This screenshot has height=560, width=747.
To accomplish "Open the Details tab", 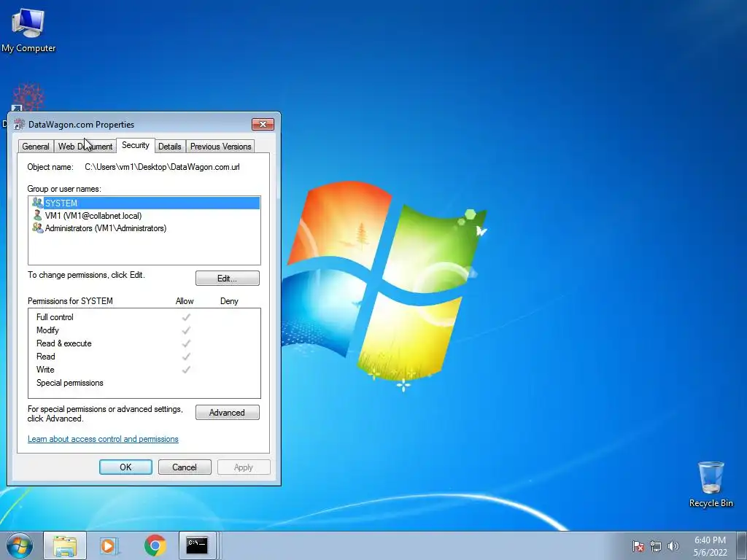I will pyautogui.click(x=170, y=147).
